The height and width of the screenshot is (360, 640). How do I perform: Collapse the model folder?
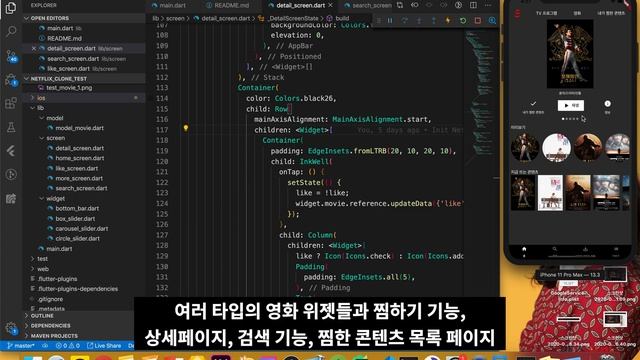[x=83, y=118]
